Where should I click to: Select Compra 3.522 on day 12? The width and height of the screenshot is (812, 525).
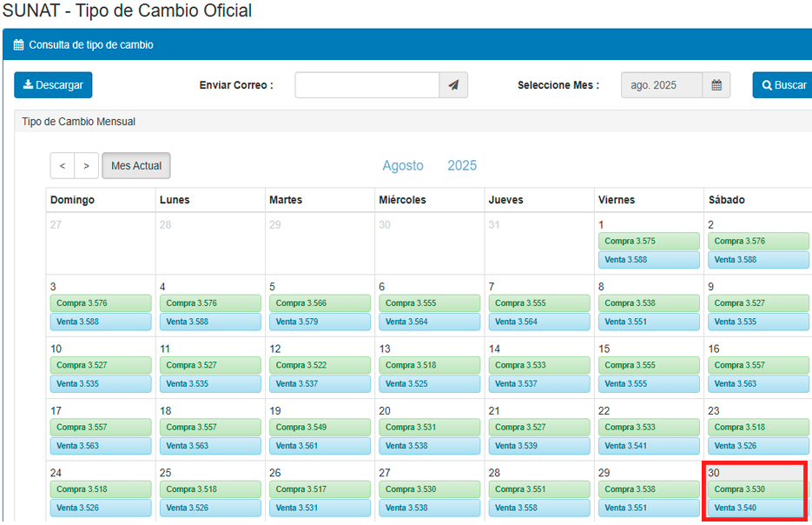pyautogui.click(x=320, y=365)
